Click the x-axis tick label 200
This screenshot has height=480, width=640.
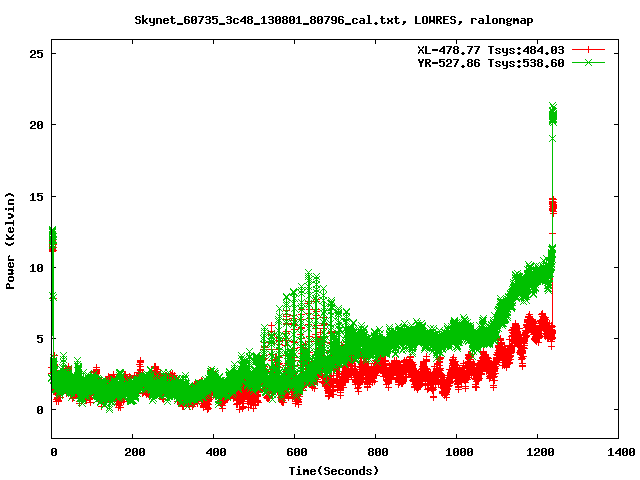pyautogui.click(x=135, y=452)
